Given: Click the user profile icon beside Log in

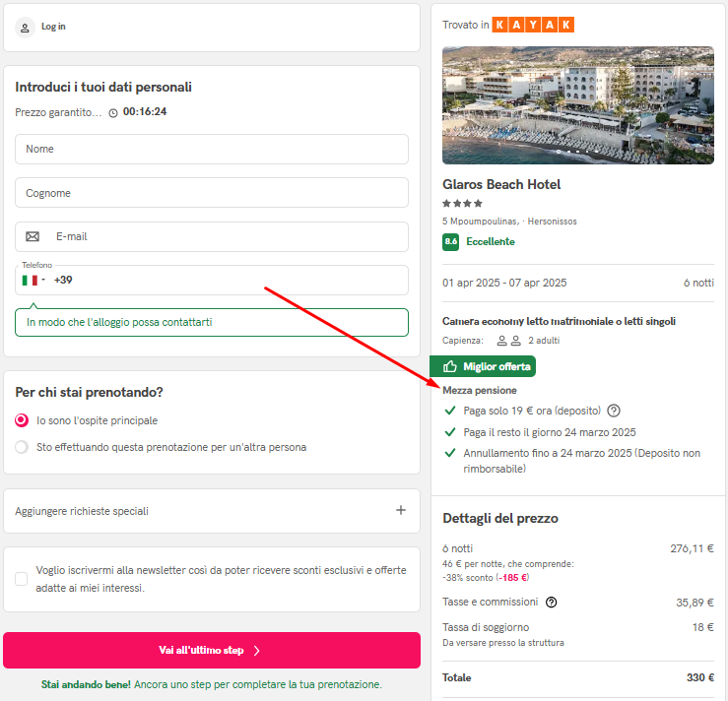Looking at the screenshot, I should pyautogui.click(x=25, y=28).
